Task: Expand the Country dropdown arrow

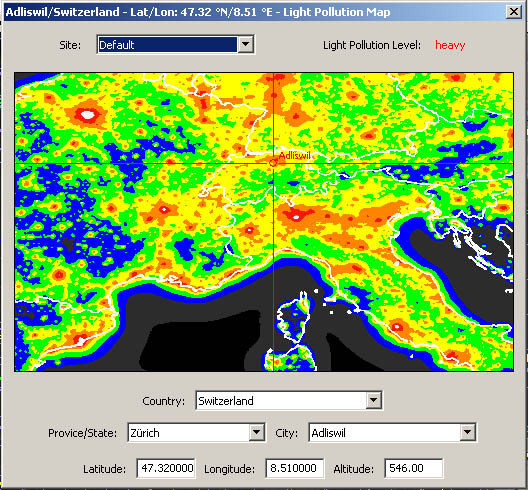Action: (x=373, y=400)
